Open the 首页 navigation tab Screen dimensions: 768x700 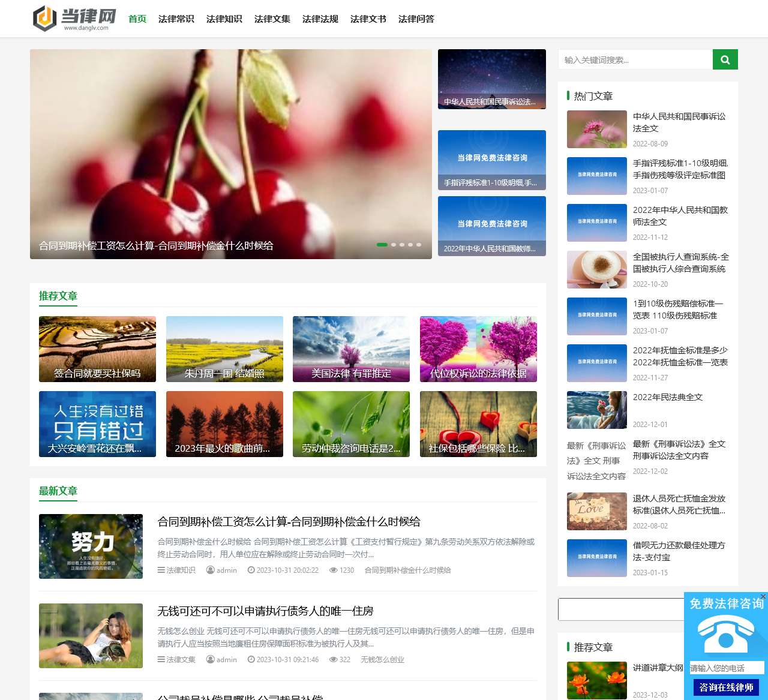137,19
